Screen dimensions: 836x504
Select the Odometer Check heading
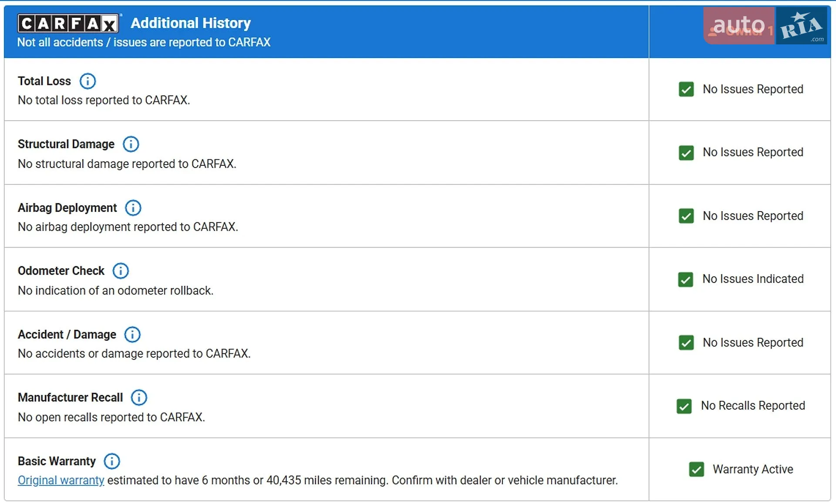pos(61,271)
